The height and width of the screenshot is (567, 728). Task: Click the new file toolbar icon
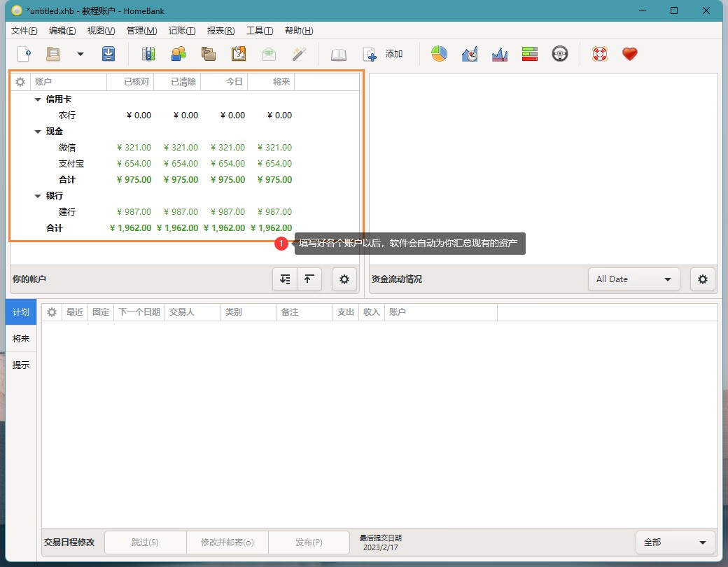pos(24,54)
